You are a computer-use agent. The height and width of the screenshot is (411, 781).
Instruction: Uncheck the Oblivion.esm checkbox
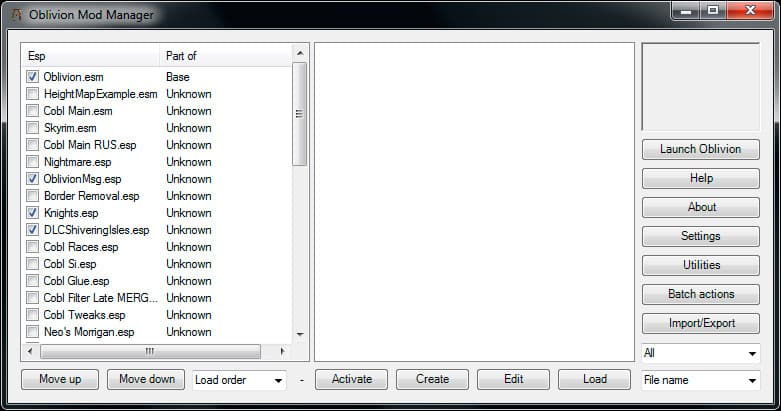(x=32, y=77)
